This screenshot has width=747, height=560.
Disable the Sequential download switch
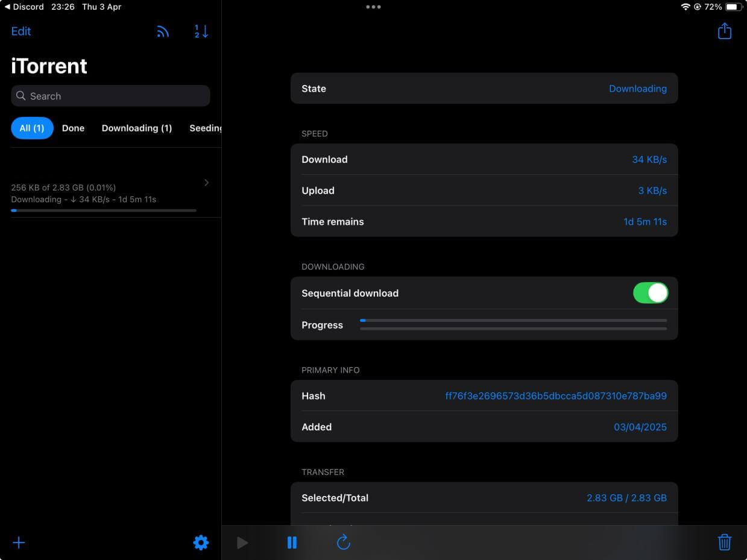pyautogui.click(x=650, y=293)
